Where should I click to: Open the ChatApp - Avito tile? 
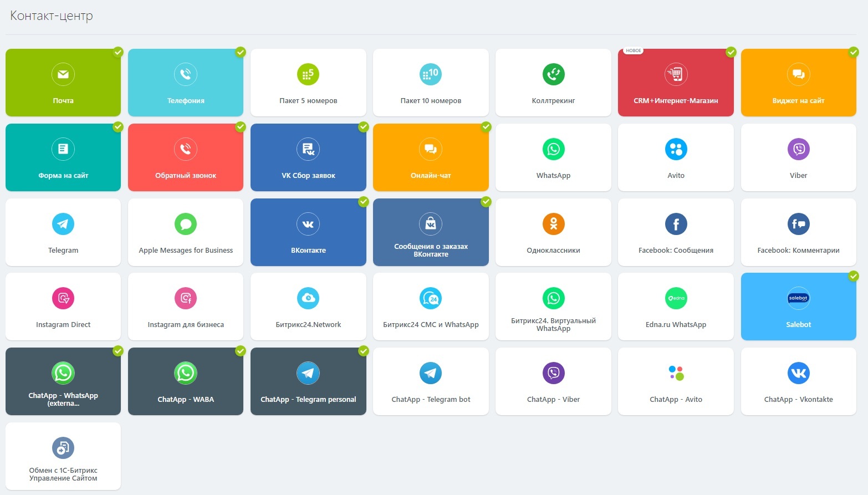point(676,381)
